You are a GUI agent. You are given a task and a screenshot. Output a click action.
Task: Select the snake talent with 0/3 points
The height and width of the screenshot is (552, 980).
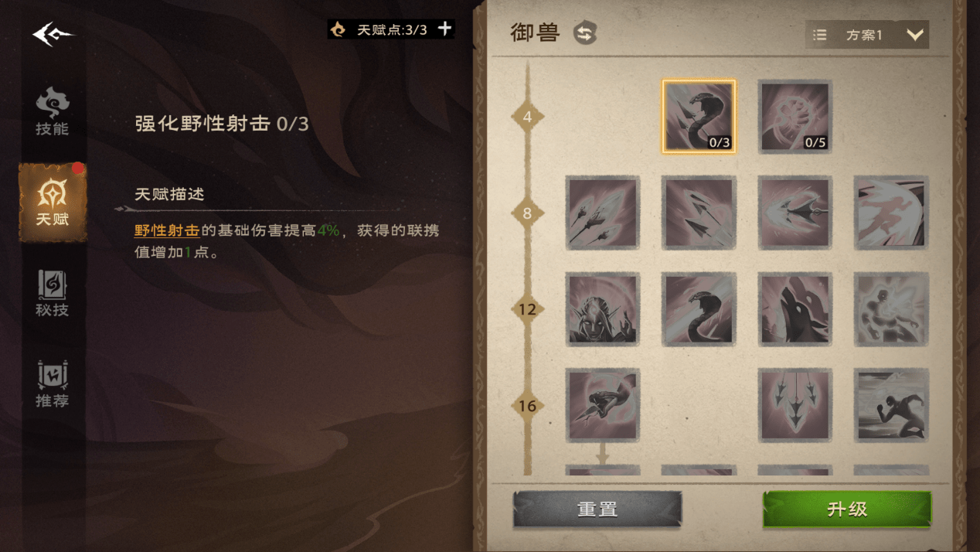click(x=699, y=117)
